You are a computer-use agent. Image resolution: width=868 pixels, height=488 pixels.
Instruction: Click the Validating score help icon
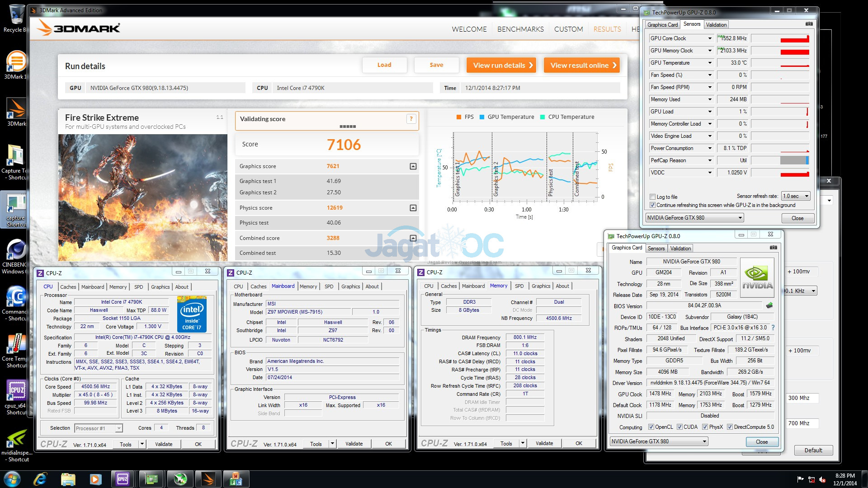click(x=411, y=119)
